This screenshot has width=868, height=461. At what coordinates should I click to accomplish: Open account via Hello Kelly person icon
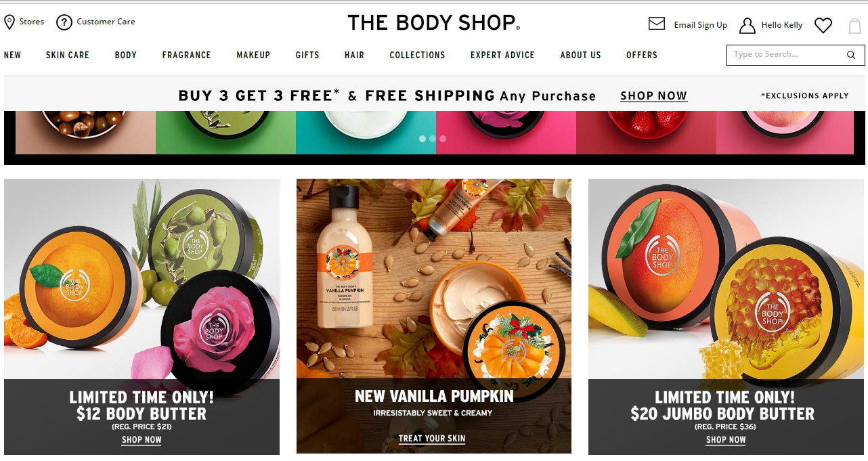(x=747, y=26)
